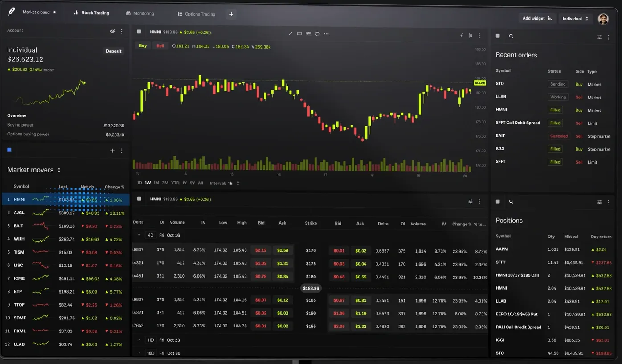Screen dimensions: 622x364
Task: Expand the Fri Oct 23 expiration row
Action: pyautogui.click(x=139, y=340)
